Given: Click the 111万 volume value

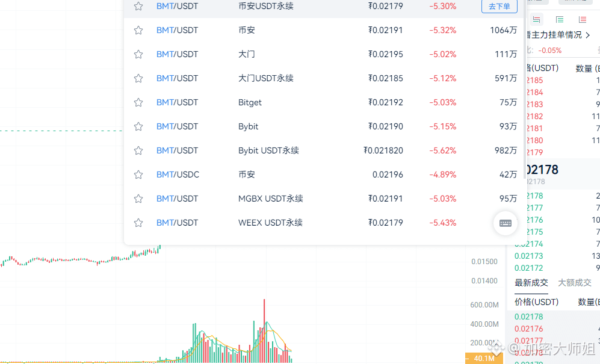Looking at the screenshot, I should [506, 54].
